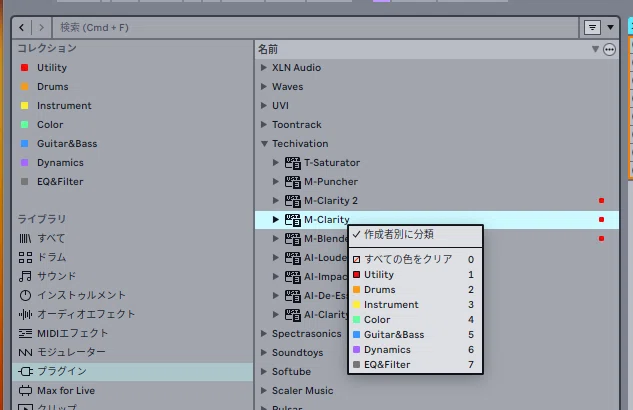The height and width of the screenshot is (410, 633).
Task: Assign Guitar&Bass color from context menu
Action: (x=415, y=334)
